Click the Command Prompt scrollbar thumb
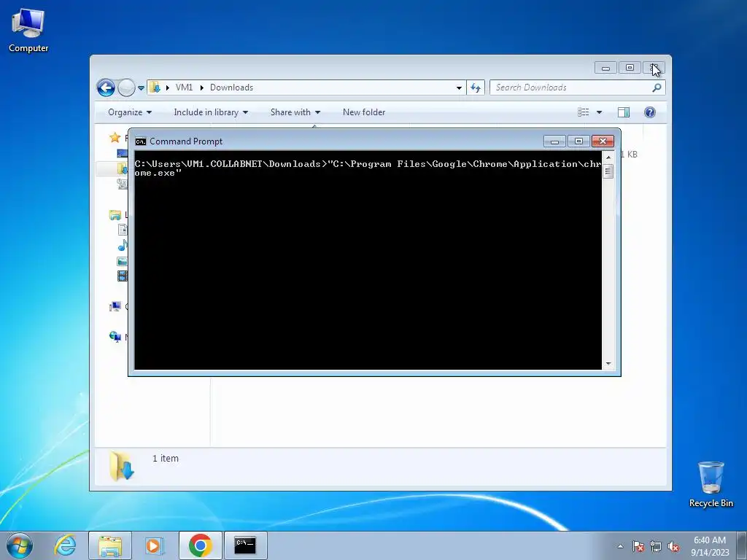The height and width of the screenshot is (560, 747). point(608,171)
